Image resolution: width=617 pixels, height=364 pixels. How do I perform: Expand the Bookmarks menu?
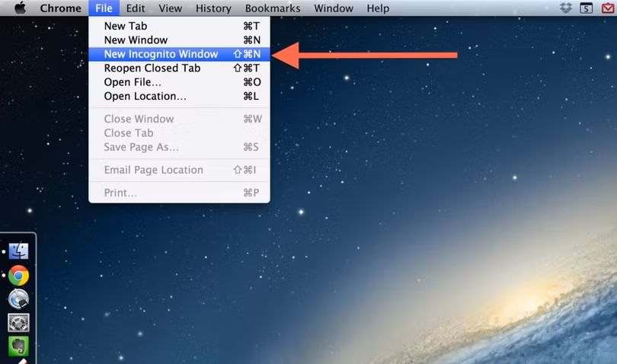(x=273, y=8)
